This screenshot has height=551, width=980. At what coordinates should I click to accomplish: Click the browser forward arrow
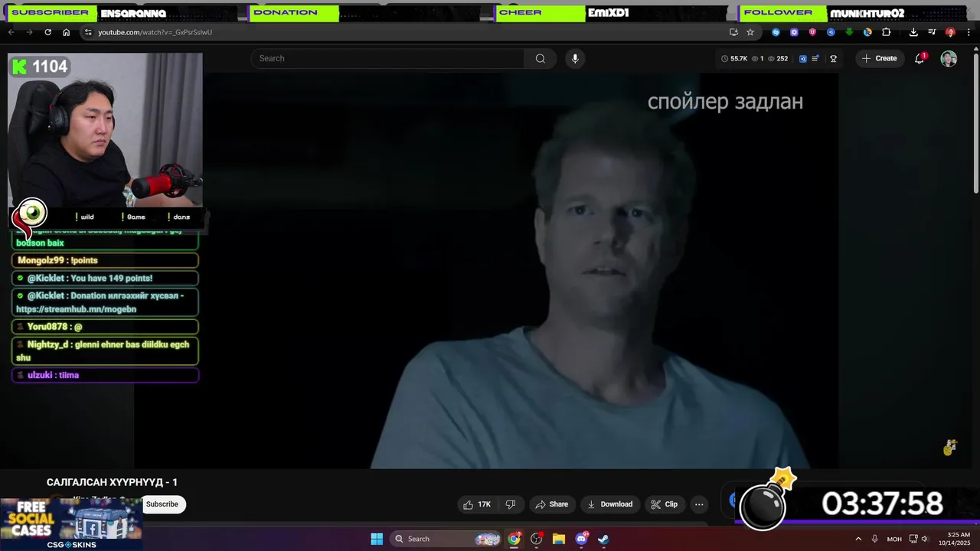pos(29,32)
